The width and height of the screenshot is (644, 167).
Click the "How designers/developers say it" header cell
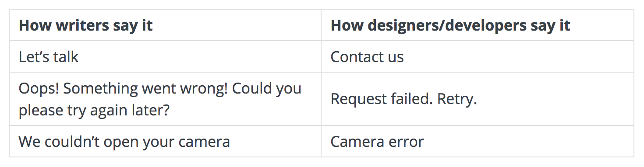[x=478, y=25]
